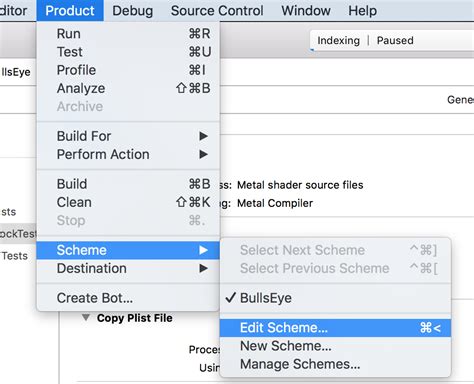The image size is (474, 384).
Task: Choose Test in the Product menu
Action: [x=128, y=52]
